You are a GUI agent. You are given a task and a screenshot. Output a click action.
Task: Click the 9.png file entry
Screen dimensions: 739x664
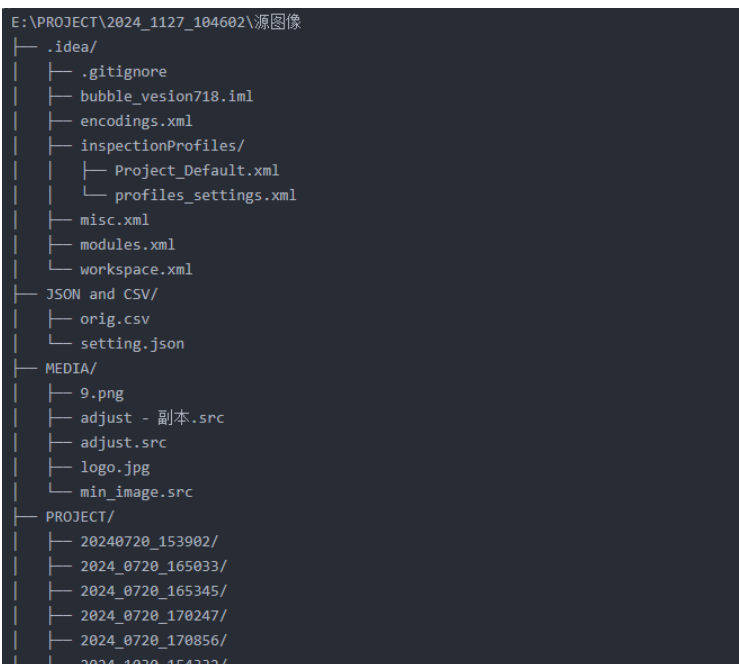(102, 393)
